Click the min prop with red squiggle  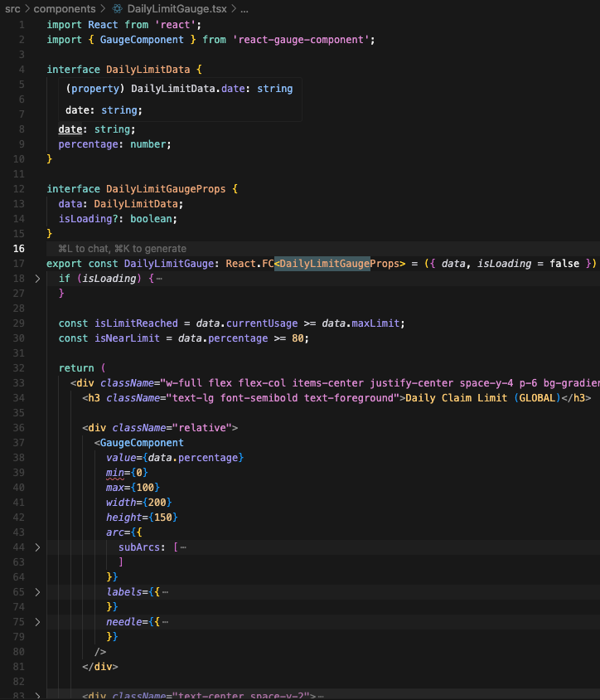114,473
